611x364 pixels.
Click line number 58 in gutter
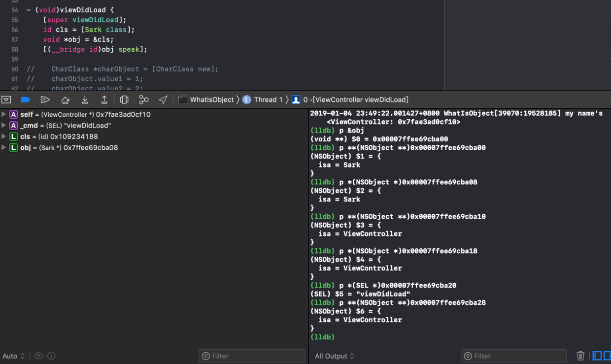(x=15, y=49)
